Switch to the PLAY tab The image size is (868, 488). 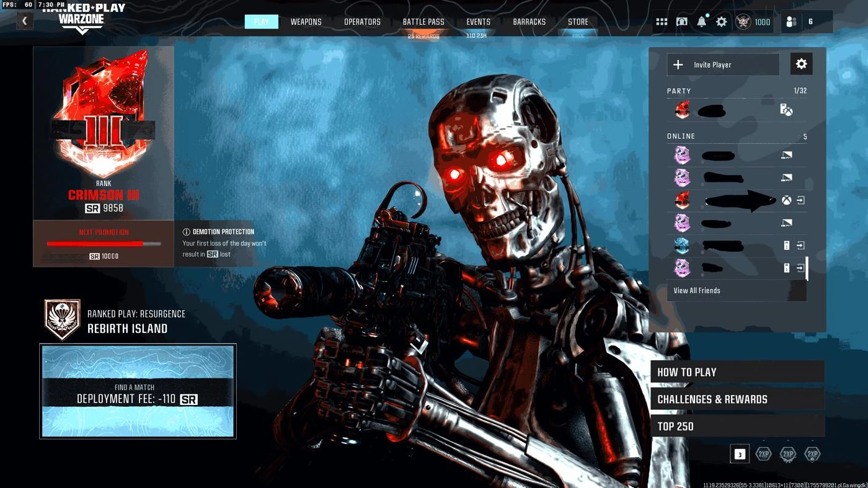(x=262, y=22)
